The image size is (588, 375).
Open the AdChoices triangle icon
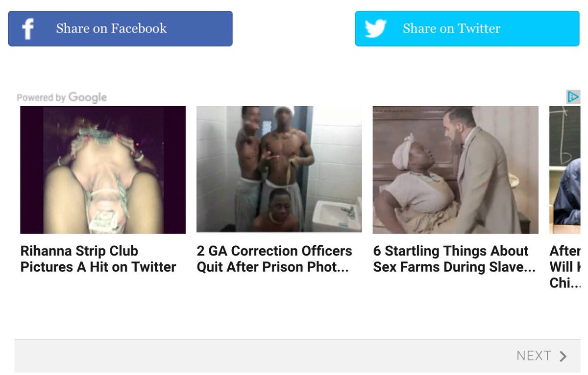pos(573,97)
